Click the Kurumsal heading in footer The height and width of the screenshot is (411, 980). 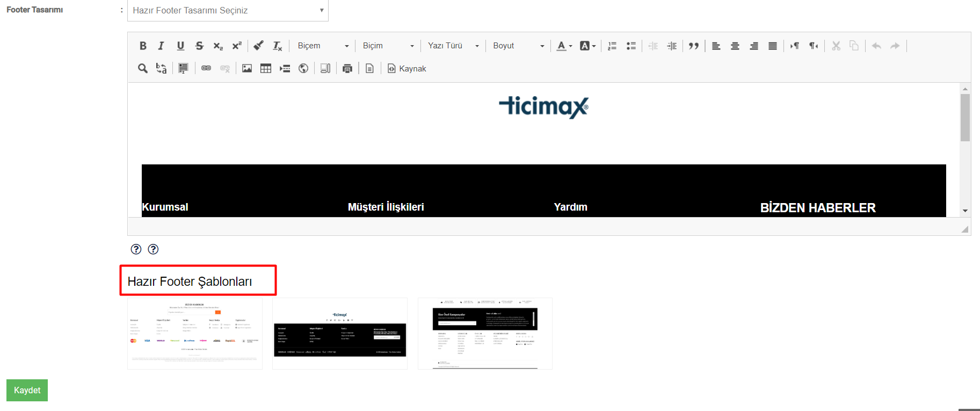(x=165, y=207)
